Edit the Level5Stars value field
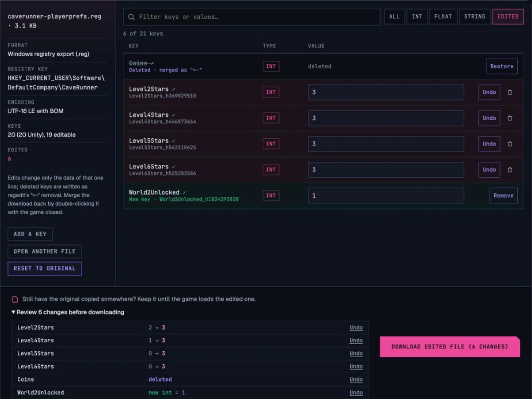 [386, 144]
